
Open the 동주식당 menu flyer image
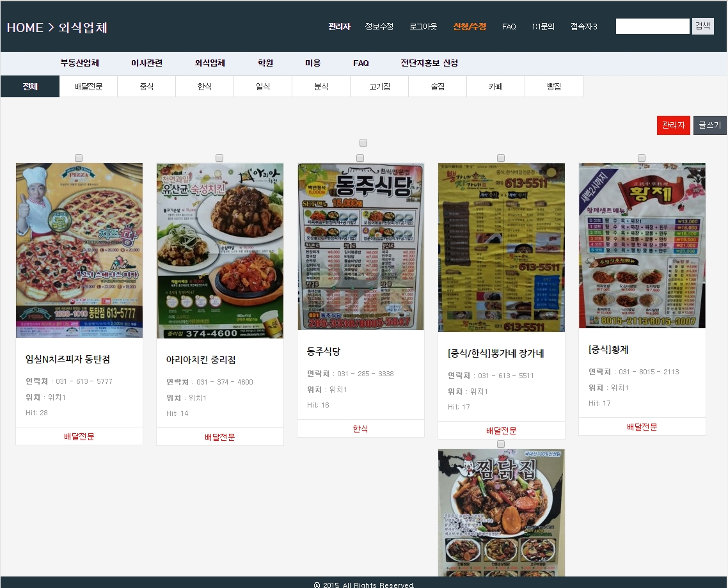[361, 246]
